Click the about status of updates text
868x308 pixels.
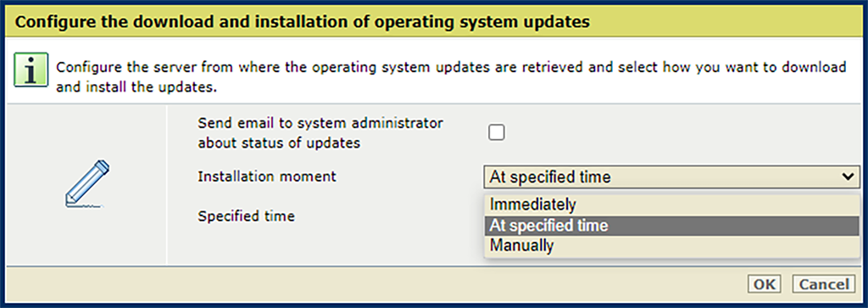coord(279,143)
